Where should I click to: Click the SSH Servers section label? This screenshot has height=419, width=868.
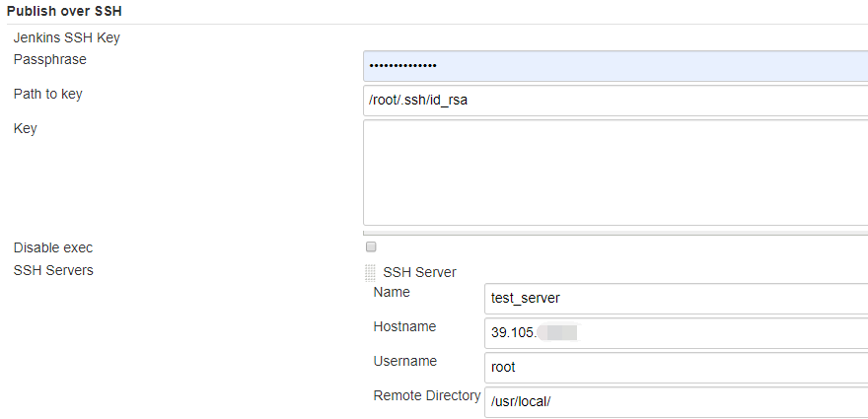point(53,269)
